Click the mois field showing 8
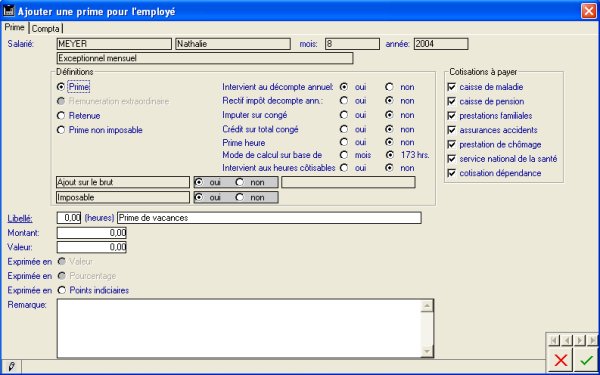This screenshot has height=375, width=600. click(x=352, y=44)
